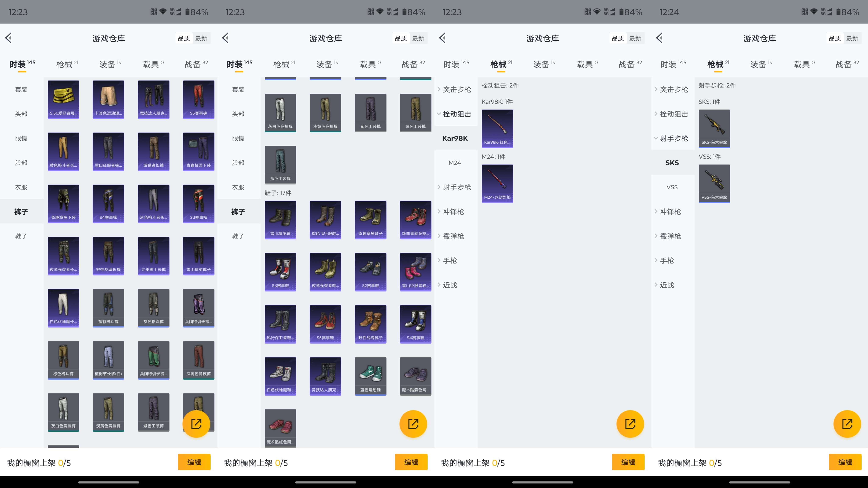Image resolution: width=868 pixels, height=488 pixels.
Task: Tap the yellow share icon on the SKS screen
Action: [847, 424]
